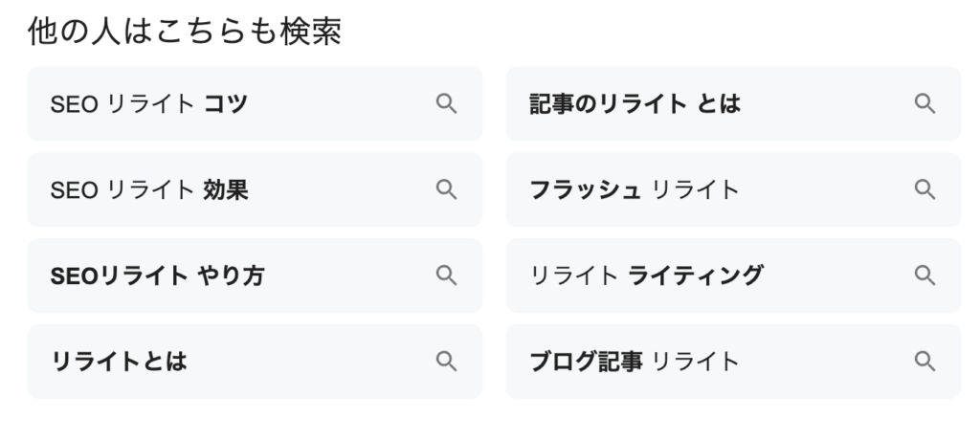The height and width of the screenshot is (441, 980).
Task: Click magnifier icon in リライトとは row
Action: [446, 361]
